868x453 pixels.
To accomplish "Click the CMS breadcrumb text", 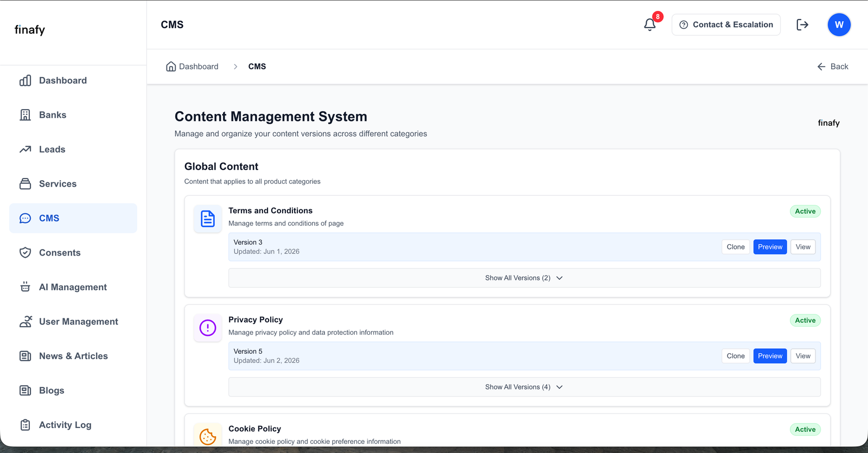I will pyautogui.click(x=257, y=66).
